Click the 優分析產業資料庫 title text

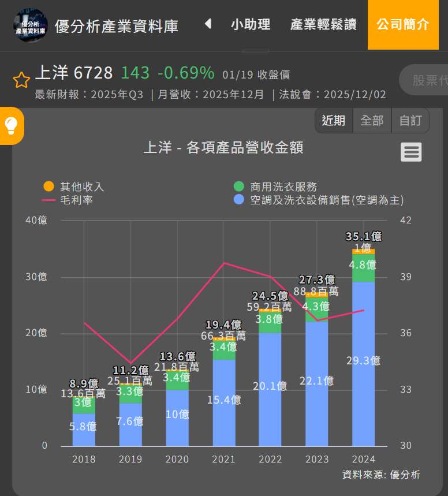pyautogui.click(x=117, y=26)
